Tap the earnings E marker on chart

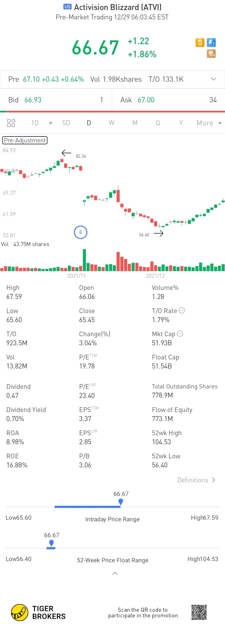[x=81, y=232]
